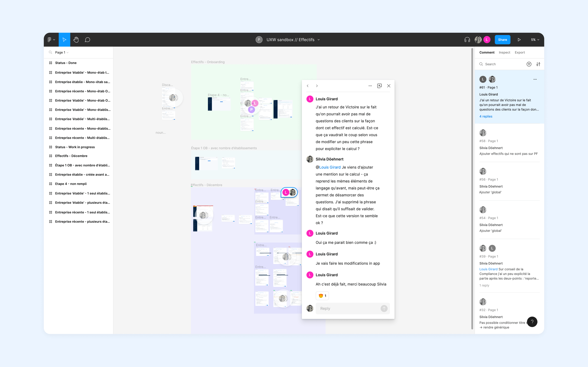Activate the Comment tool in toolbar

click(x=87, y=40)
